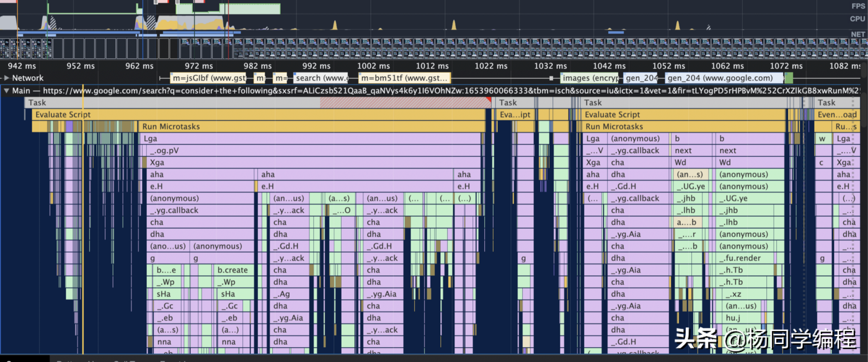
Task: Select the truncated Eva...ipt script block
Action: [x=515, y=115]
